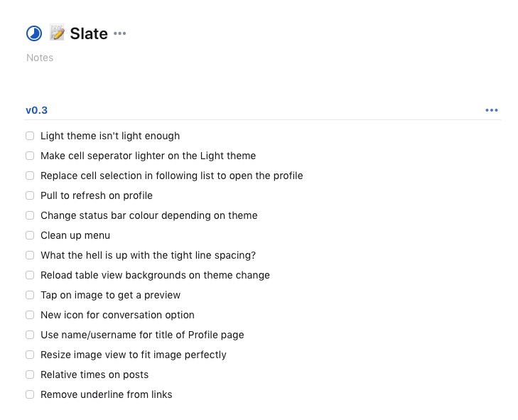
Task: Open the v0.3 heading ellipsis menu
Action: point(491,110)
